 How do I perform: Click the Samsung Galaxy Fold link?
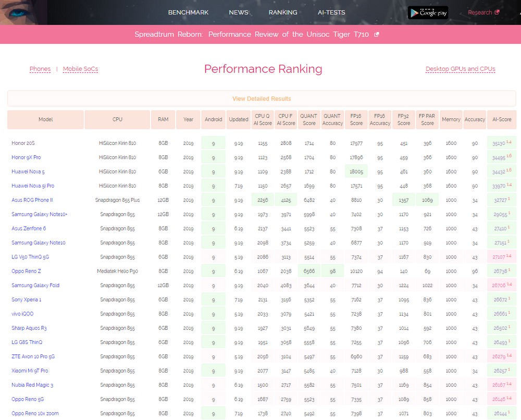tap(35, 286)
